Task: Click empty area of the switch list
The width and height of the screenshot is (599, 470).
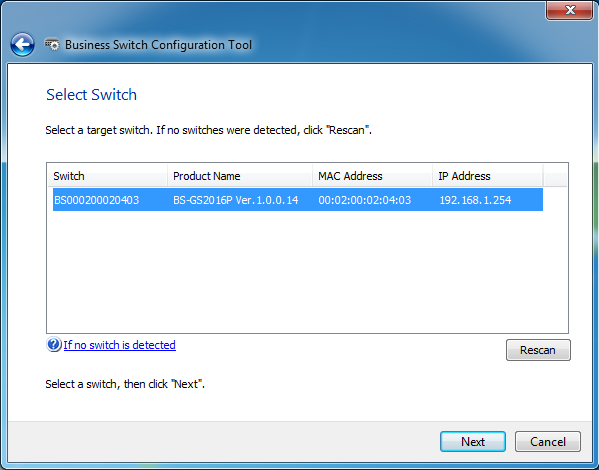Action: (307, 271)
